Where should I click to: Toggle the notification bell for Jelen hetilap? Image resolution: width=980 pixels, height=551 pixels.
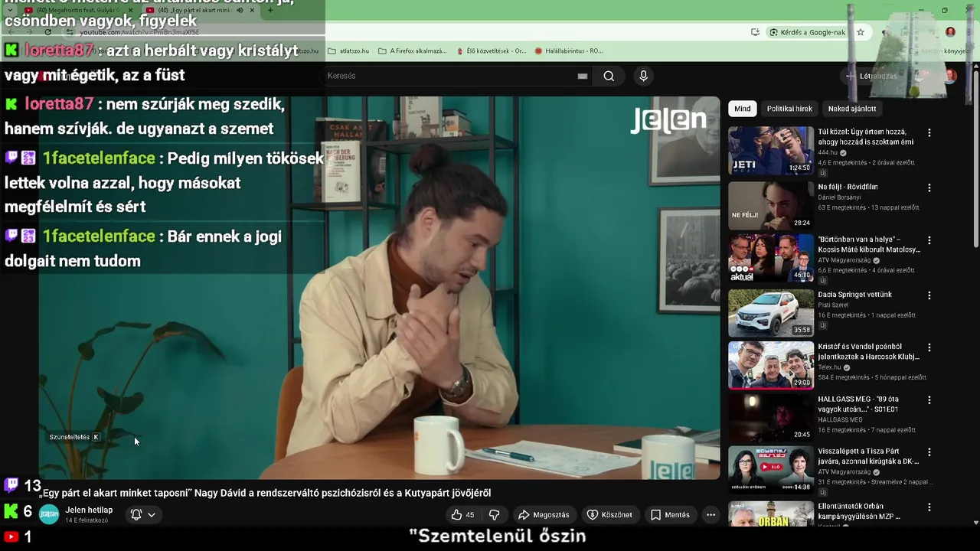[x=136, y=515]
